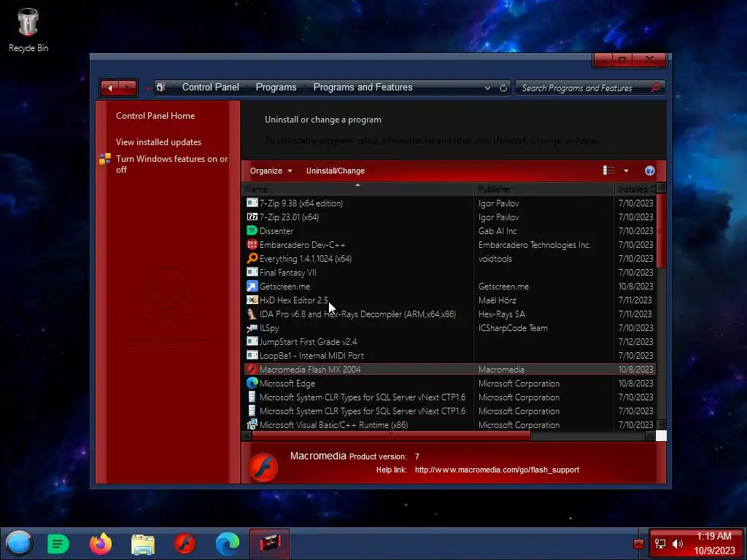Click the scroll down arrow of list
Image resolution: width=747 pixels, height=560 pixels.
661,424
